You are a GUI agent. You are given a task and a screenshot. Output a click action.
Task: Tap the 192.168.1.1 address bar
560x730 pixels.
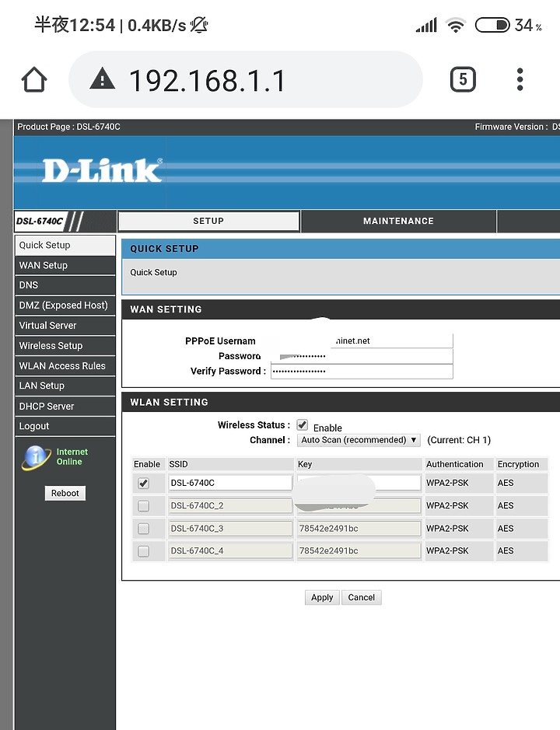[246, 79]
